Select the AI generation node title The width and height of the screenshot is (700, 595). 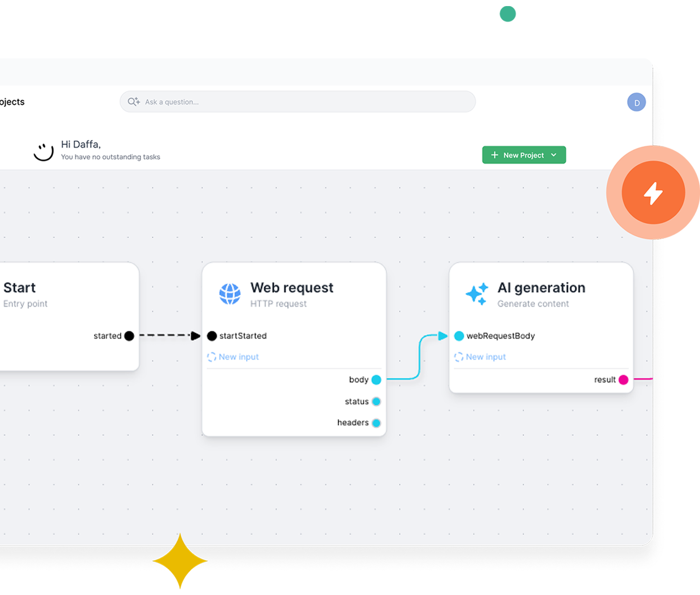point(541,288)
